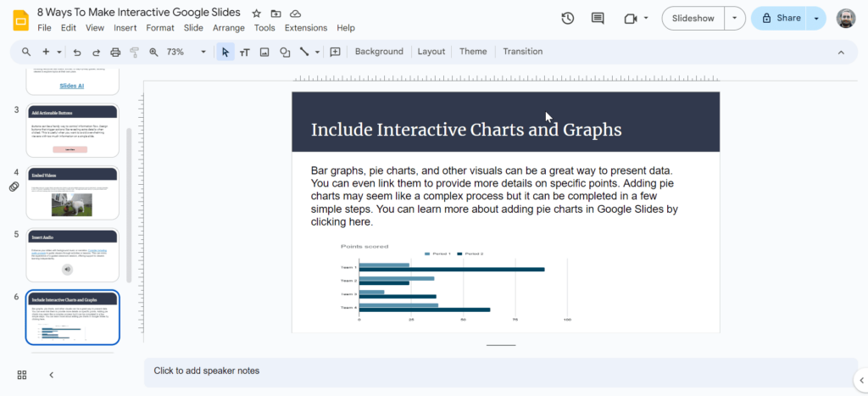The image size is (868, 396).
Task: Select the shape tool
Action: coord(285,52)
